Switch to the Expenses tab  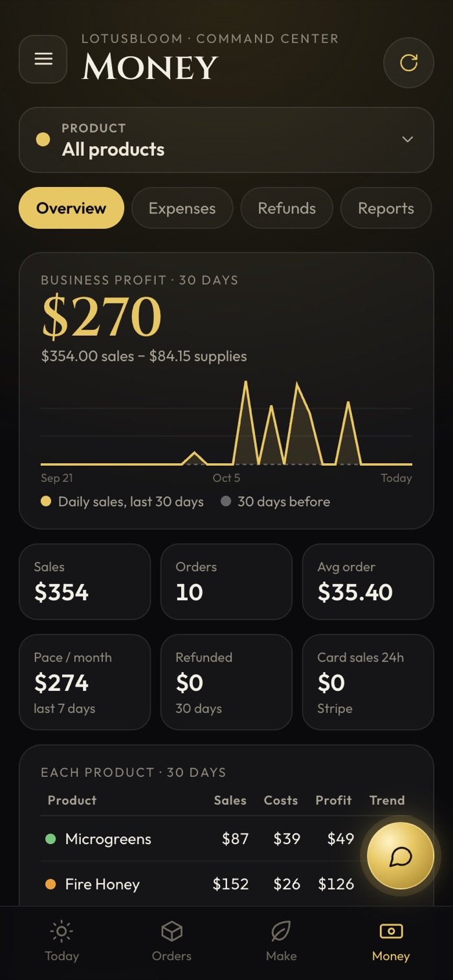pos(182,208)
